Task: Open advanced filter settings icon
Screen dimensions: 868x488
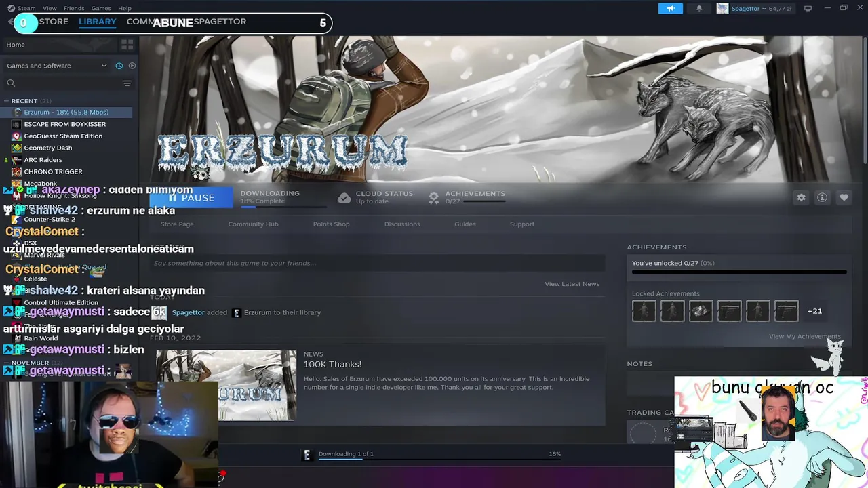Action: click(x=127, y=83)
